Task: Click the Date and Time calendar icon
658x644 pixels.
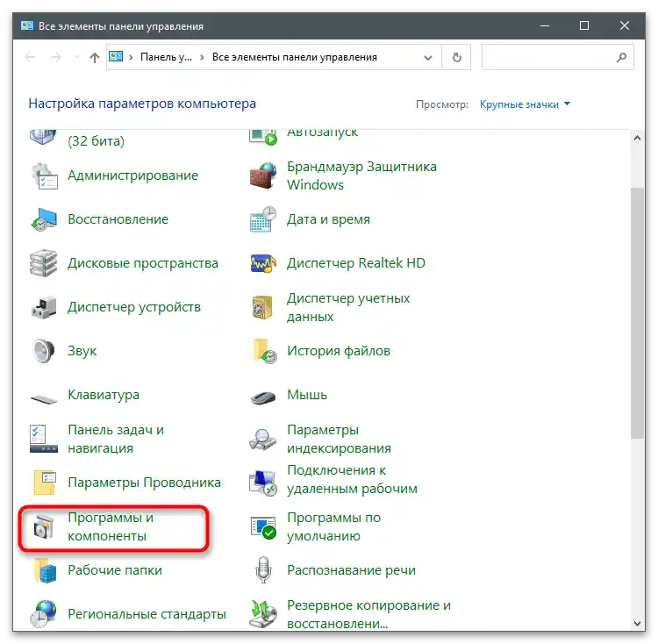Action: click(x=263, y=219)
